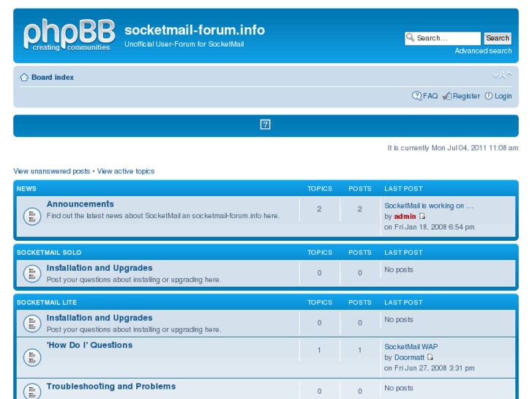532x399 pixels.
Task: Open the Announcements forum
Action: [80, 204]
